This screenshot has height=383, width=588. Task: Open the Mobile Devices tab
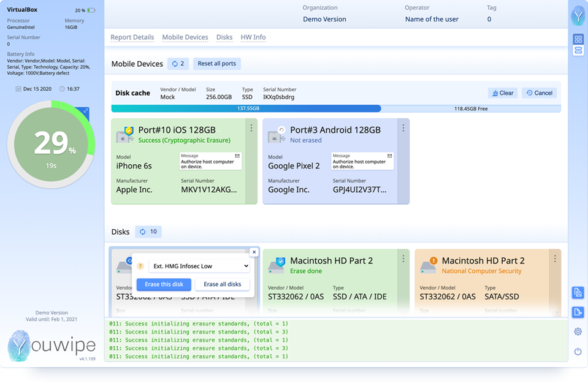(185, 37)
